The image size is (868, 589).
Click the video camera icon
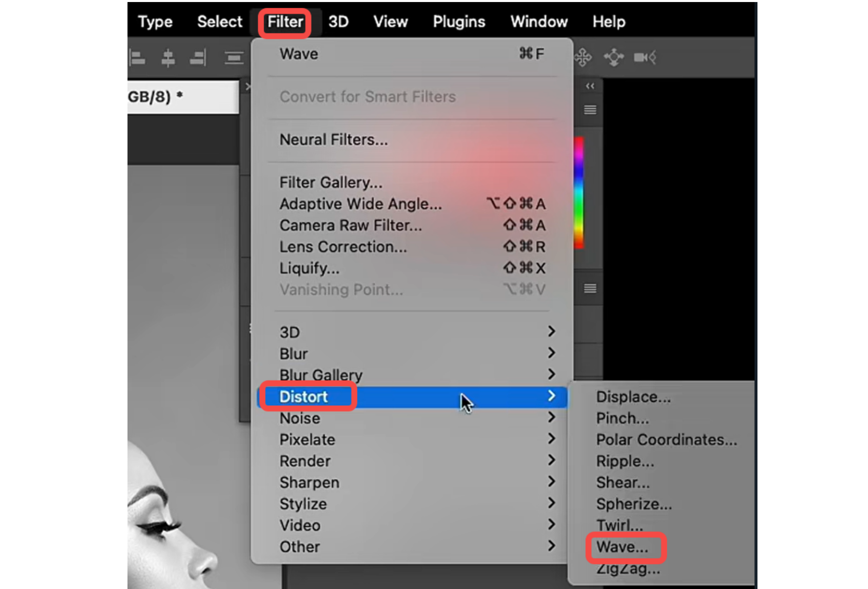pyautogui.click(x=645, y=57)
